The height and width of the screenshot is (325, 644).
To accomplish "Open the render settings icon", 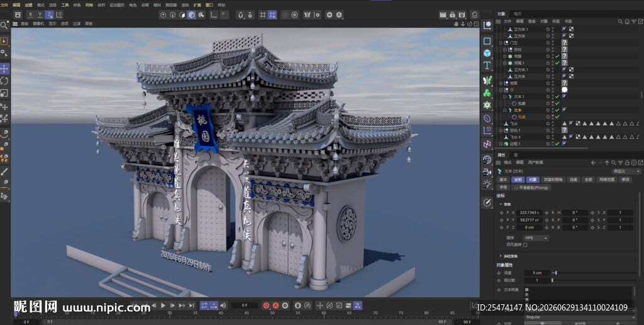I will click(x=462, y=15).
